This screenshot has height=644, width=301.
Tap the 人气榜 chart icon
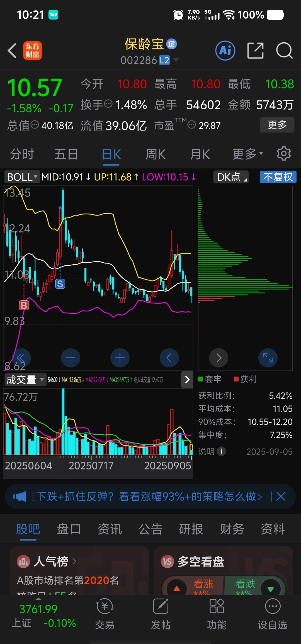(23, 561)
